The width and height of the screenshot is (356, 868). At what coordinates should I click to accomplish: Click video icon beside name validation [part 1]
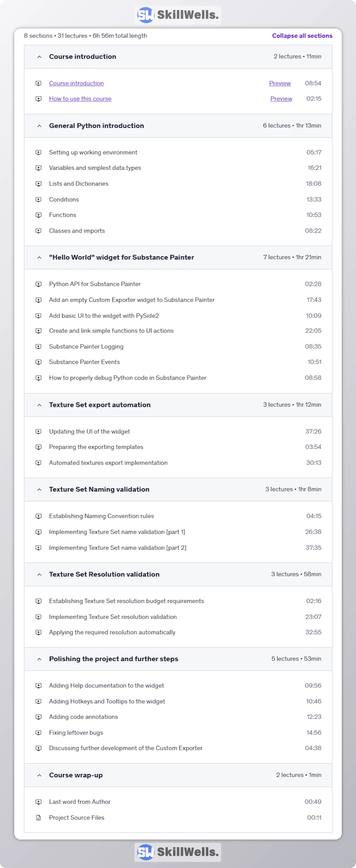(x=38, y=532)
